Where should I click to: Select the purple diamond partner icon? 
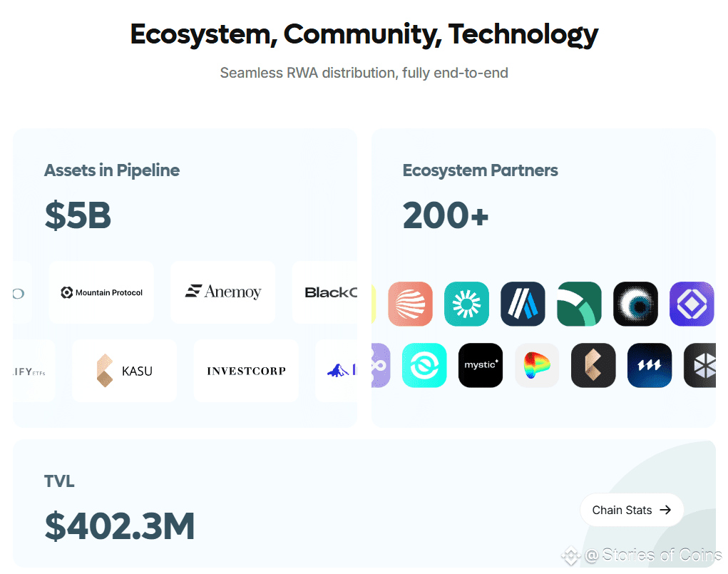692,304
